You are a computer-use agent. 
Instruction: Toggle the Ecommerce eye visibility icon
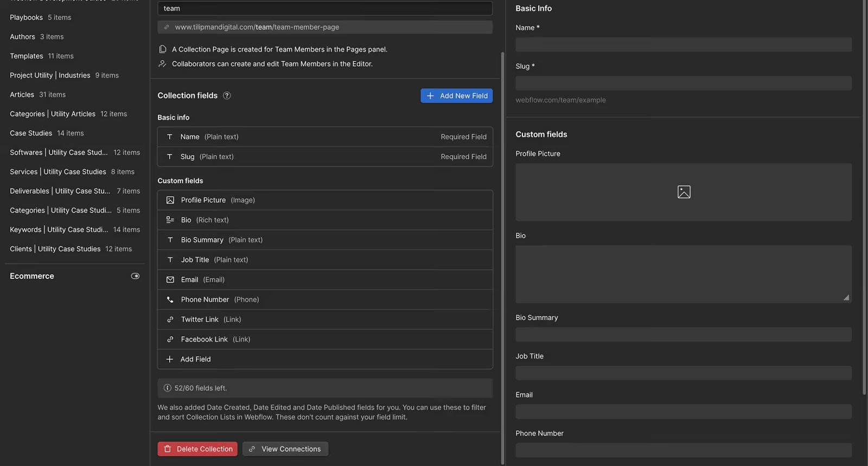136,276
